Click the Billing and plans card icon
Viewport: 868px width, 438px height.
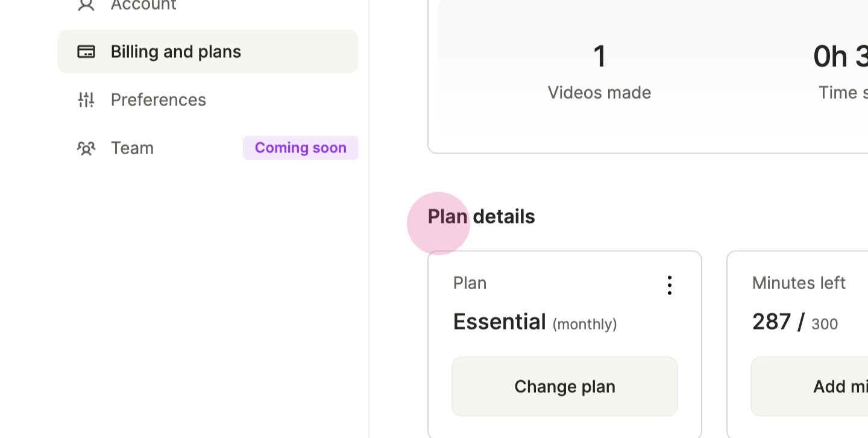86,52
